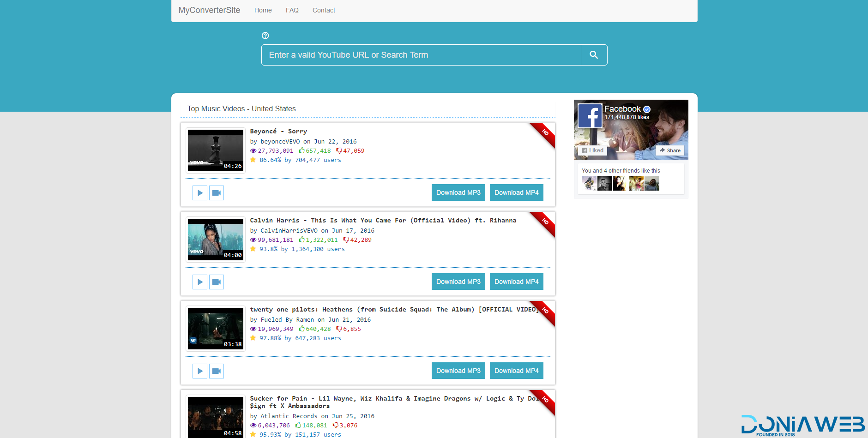Download MP3 for Beyoncé - Sorry
868x438 pixels.
[x=458, y=192]
